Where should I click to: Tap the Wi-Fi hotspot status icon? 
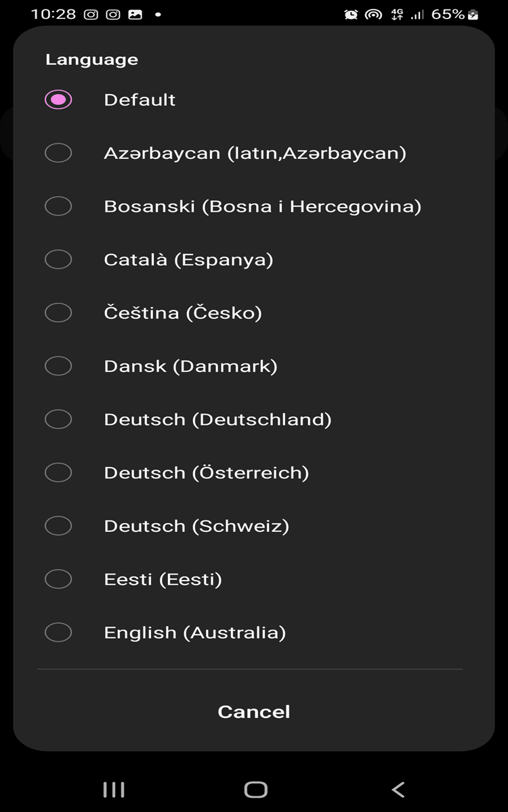373,14
